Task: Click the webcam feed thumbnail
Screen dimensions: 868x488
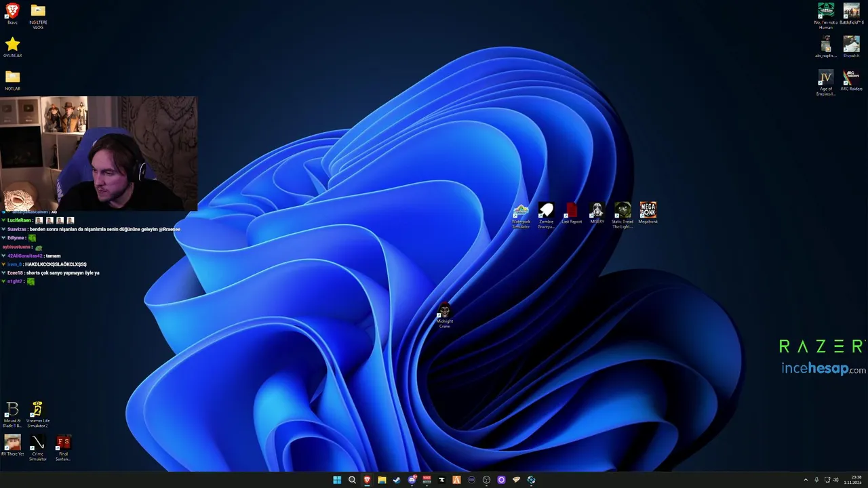Action: pyautogui.click(x=99, y=153)
